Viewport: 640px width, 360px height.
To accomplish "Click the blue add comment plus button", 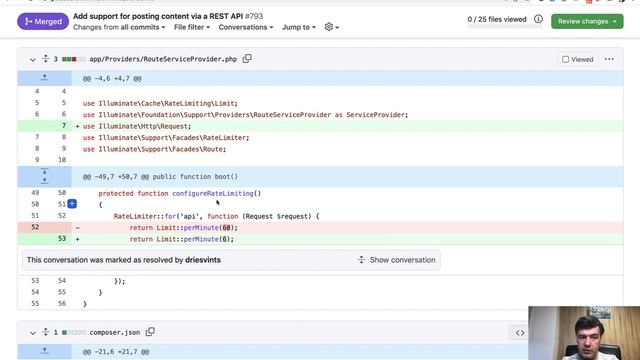I will [x=72, y=204].
